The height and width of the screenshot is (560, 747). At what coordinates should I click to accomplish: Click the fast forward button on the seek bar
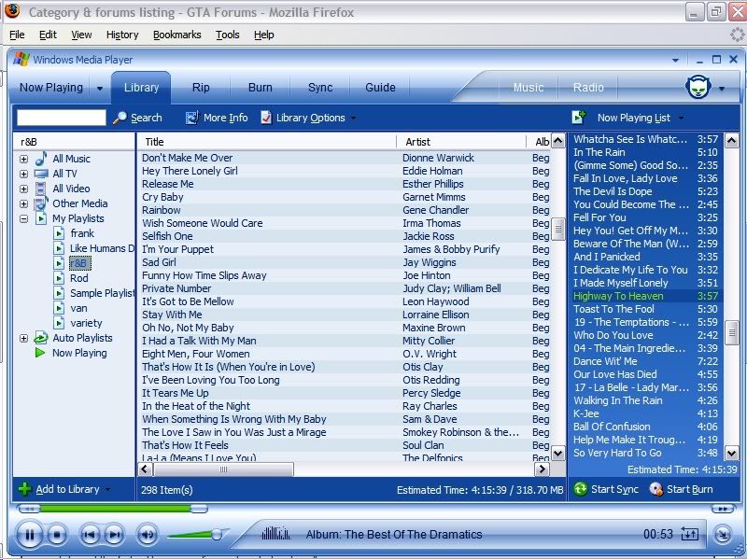point(723,509)
